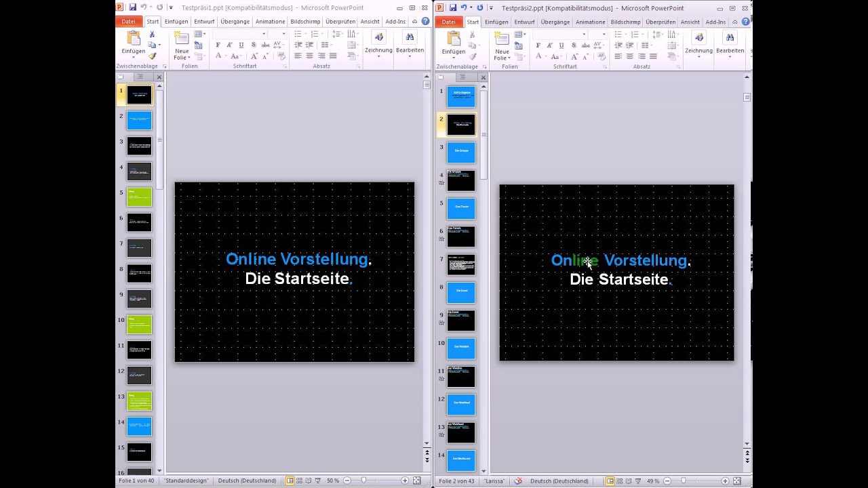The height and width of the screenshot is (488, 868).
Task: Open font size dropdown in Testpräsi2
Action: coord(606,35)
